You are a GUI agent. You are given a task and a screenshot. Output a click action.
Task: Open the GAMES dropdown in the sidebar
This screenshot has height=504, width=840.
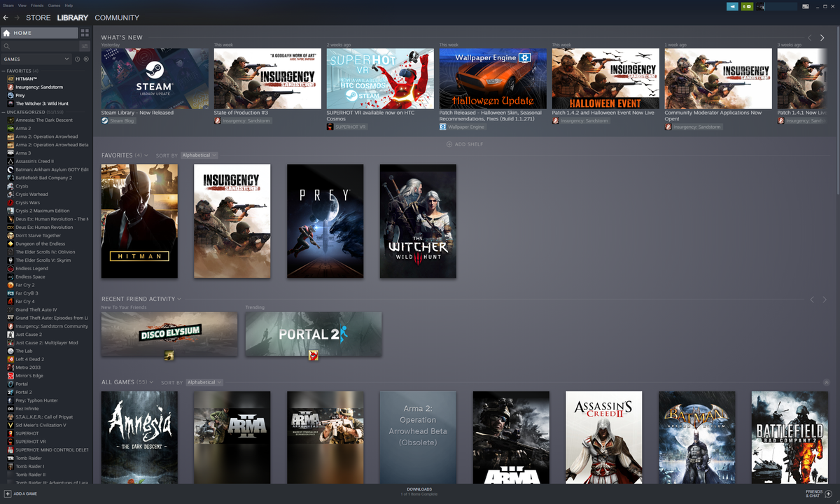click(35, 59)
